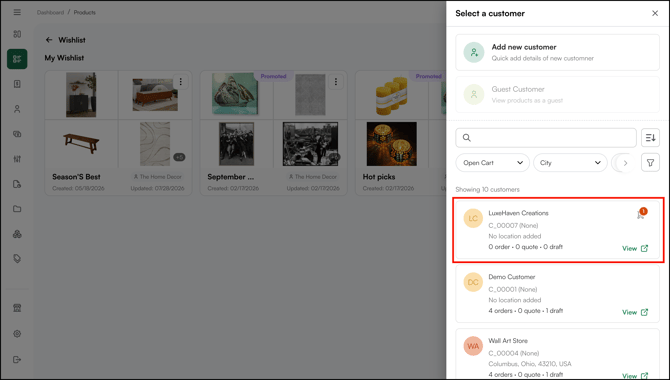670x380 pixels.
Task: Go to Products breadcrumb
Action: point(85,12)
